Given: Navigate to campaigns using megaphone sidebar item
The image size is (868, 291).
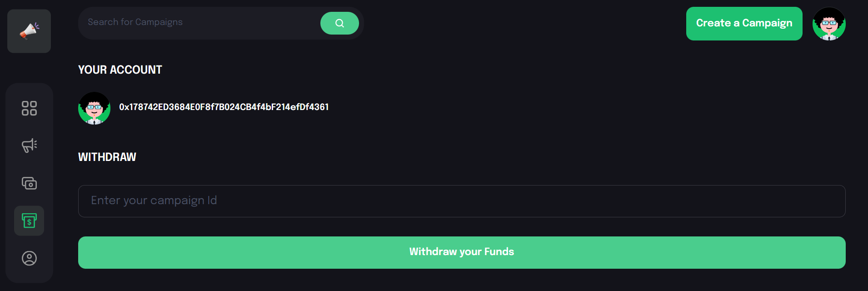Looking at the screenshot, I should coord(29,145).
